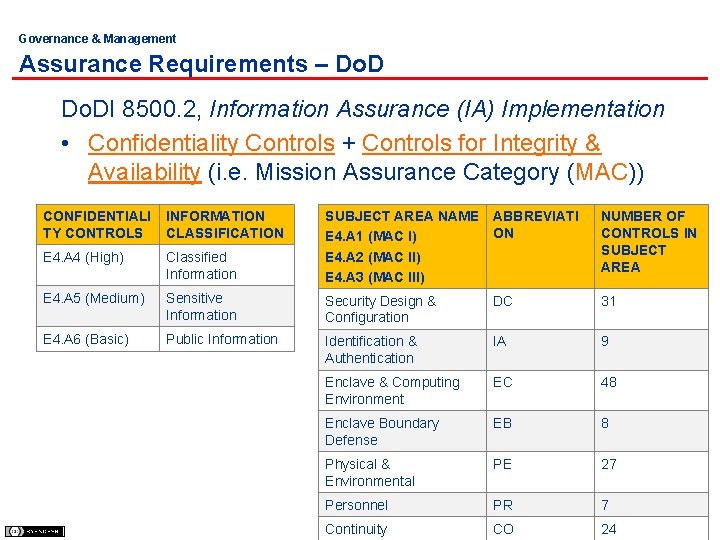Click the E4.A6 (Basic) cell
The height and width of the screenshot is (540, 720).
98,339
